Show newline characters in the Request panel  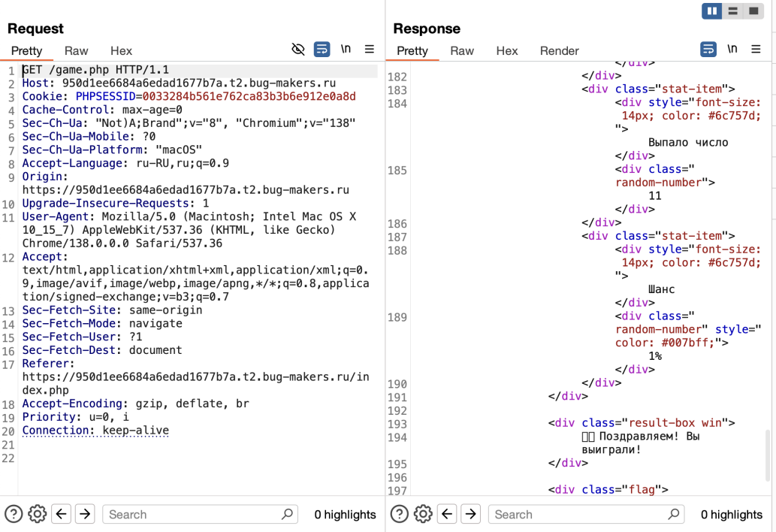[346, 49]
